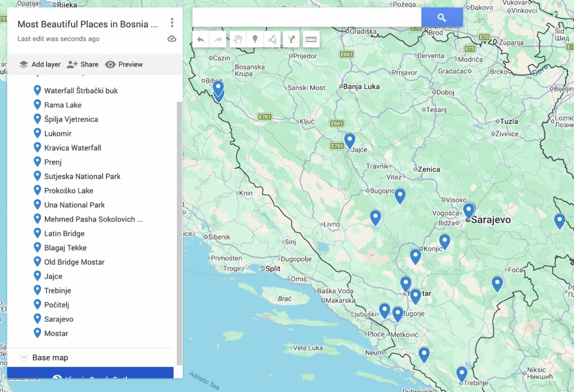Select Prenj in the list
Screen dimensions: 574x392
coord(53,162)
